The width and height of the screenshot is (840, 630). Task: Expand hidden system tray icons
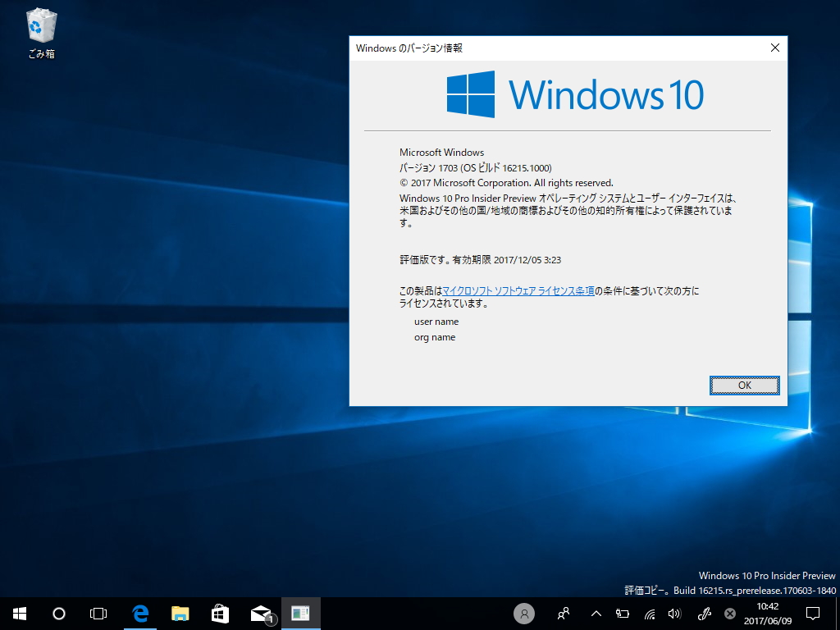596,614
